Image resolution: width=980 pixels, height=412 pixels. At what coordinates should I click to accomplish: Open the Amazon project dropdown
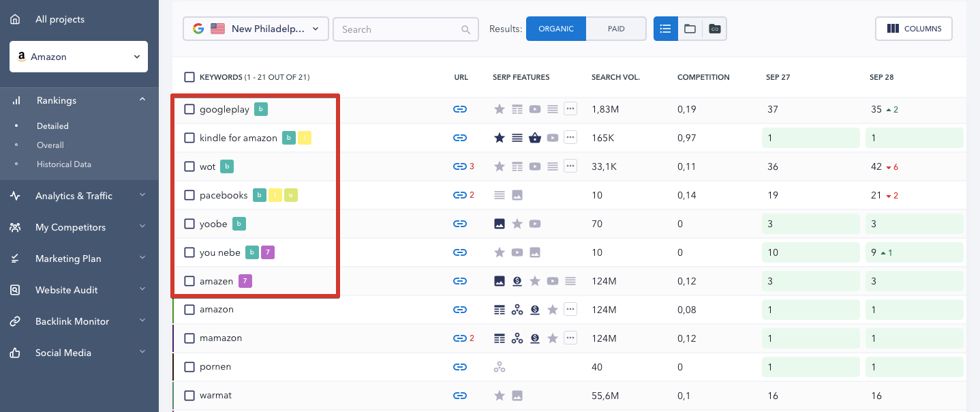pyautogui.click(x=78, y=57)
